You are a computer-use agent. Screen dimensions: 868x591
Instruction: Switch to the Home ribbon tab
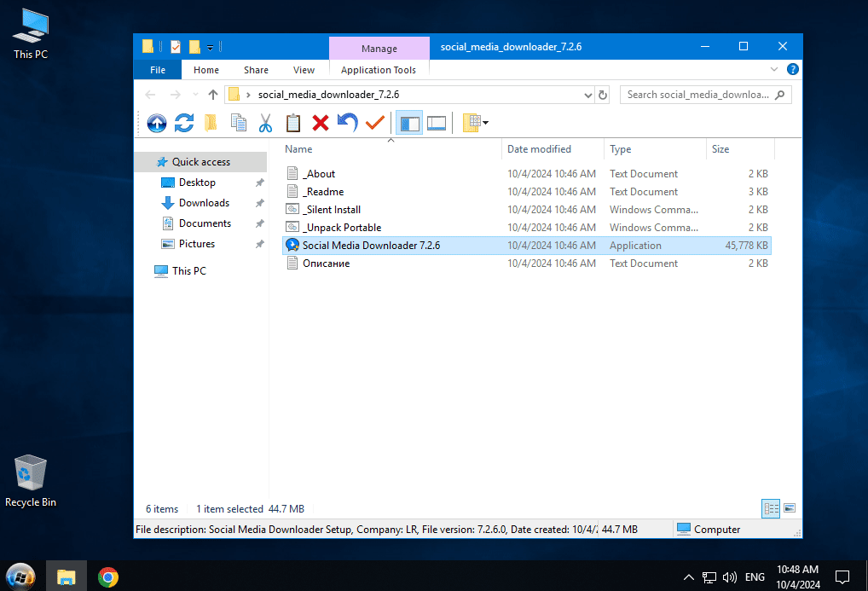point(206,70)
